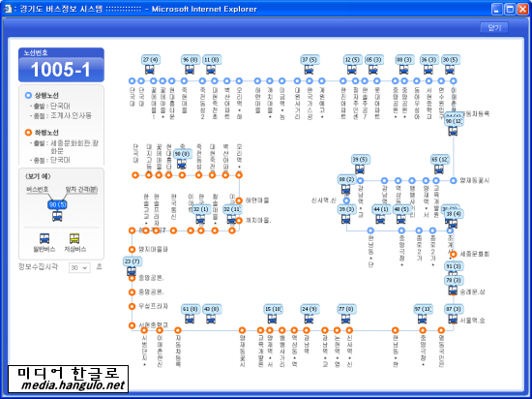
Task: Click the 서울역.숭 stop label
Action: click(473, 321)
